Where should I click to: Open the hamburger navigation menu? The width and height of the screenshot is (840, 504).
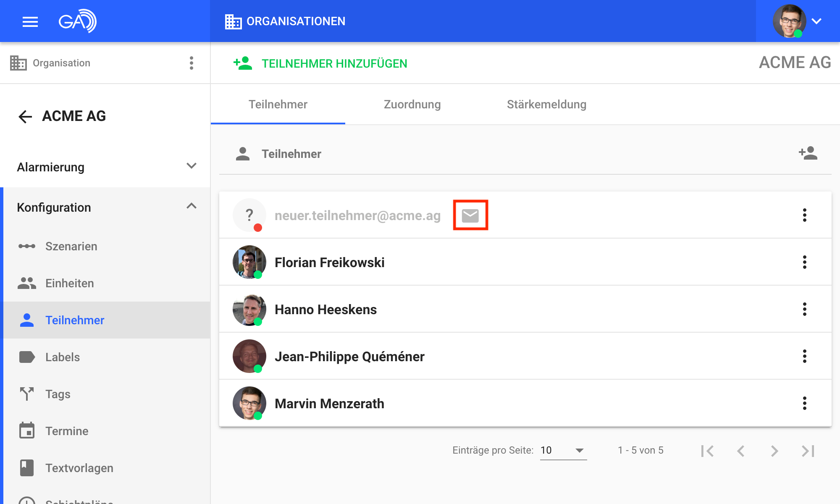(30, 21)
